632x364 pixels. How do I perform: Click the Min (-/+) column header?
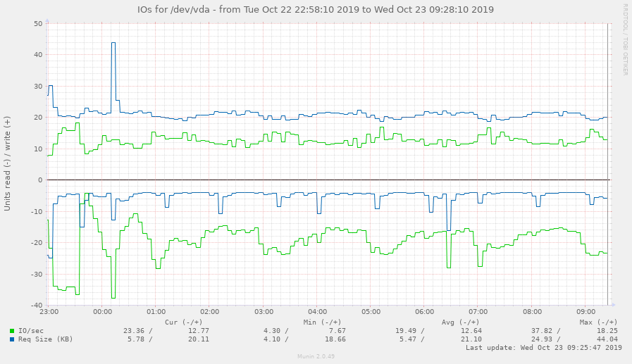[323, 322]
